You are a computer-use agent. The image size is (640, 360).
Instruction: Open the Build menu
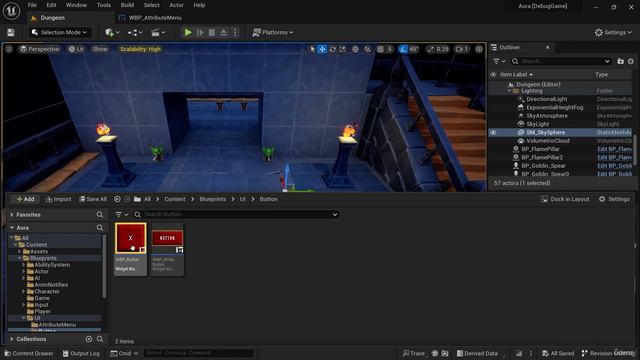click(127, 5)
